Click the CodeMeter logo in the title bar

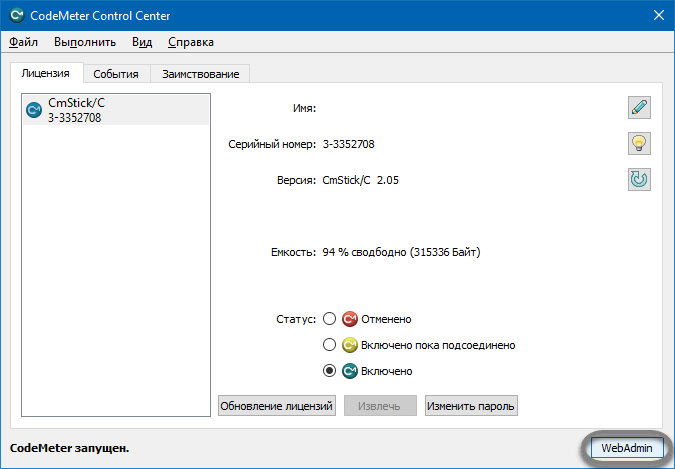pos(17,16)
